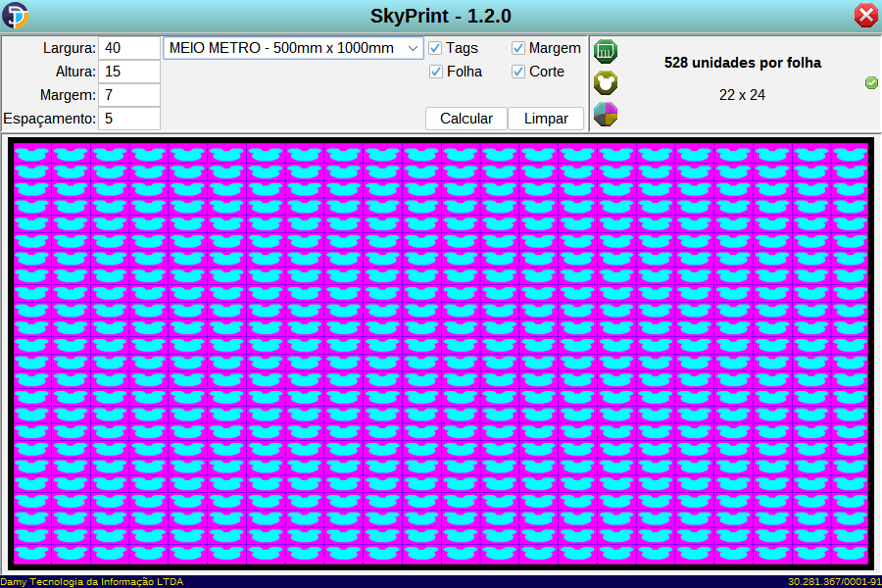Click 'Damy Tecnologia da Informação LTDA' status text
This screenshot has height=588, width=882.
[92, 582]
